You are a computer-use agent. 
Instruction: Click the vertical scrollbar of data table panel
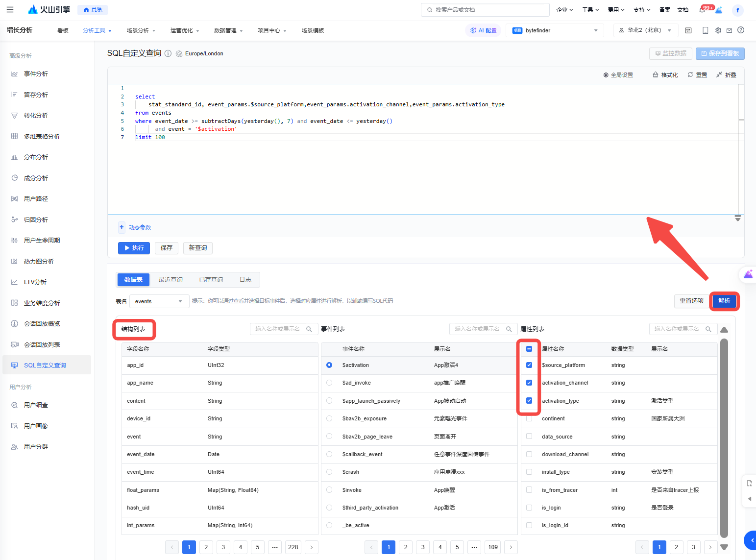pyautogui.click(x=724, y=438)
